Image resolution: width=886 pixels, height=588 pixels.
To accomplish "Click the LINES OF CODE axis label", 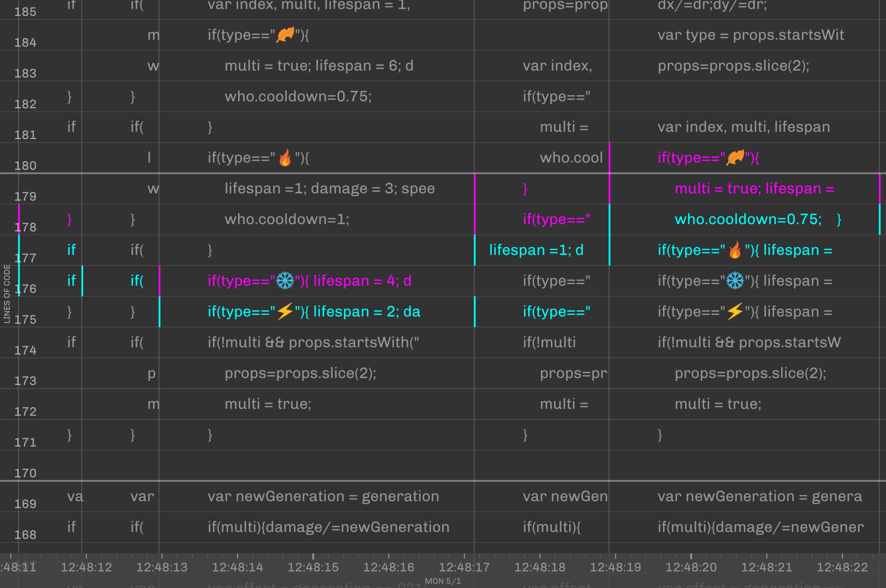I will 7,294.
